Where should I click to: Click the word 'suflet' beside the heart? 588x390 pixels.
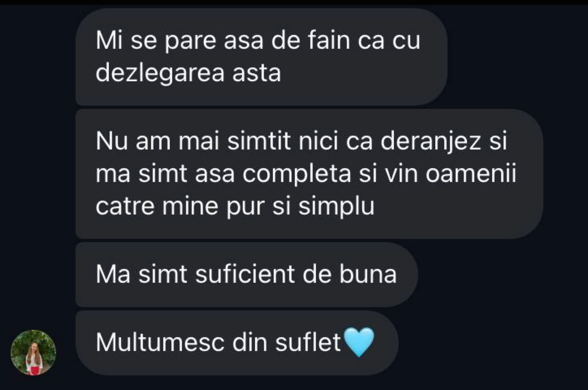308,342
